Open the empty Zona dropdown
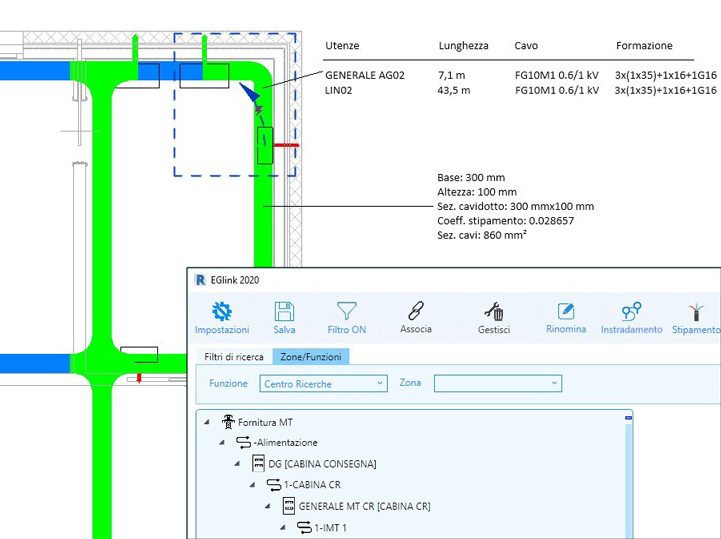 point(498,383)
